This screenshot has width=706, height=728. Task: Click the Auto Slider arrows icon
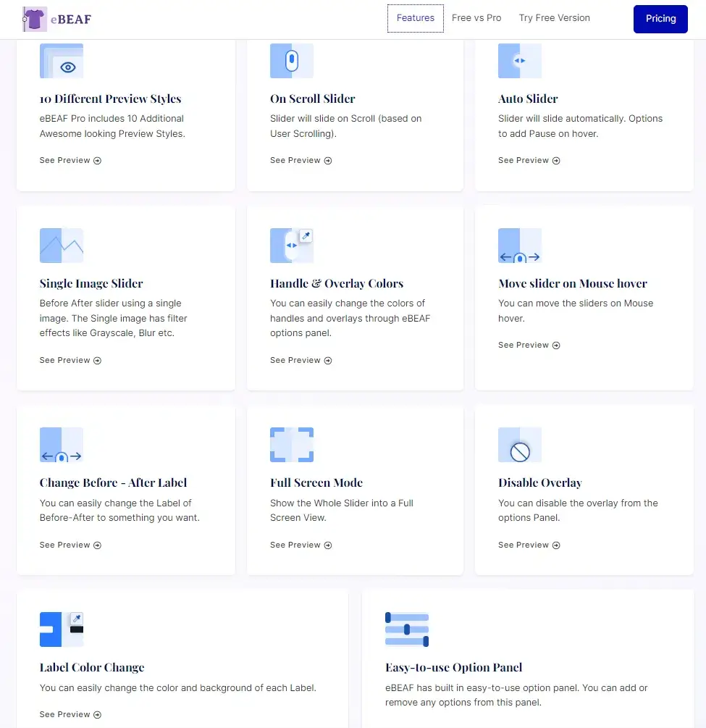(520, 61)
